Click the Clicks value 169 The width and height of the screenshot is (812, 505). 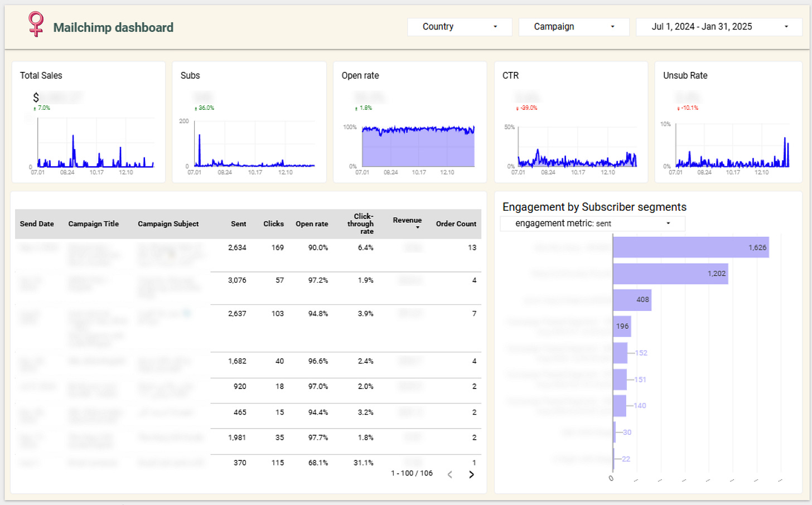278,247
